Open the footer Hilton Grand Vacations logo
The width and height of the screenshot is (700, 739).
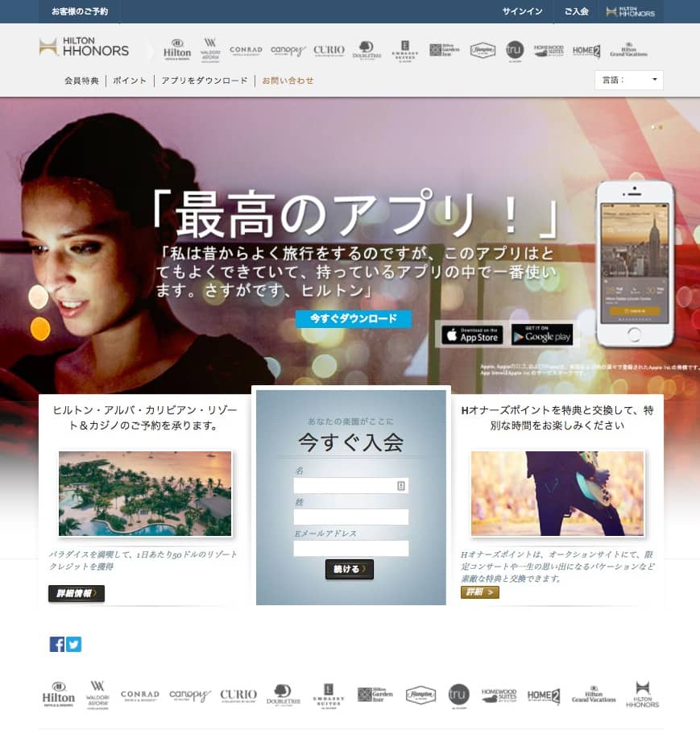pos(594,694)
